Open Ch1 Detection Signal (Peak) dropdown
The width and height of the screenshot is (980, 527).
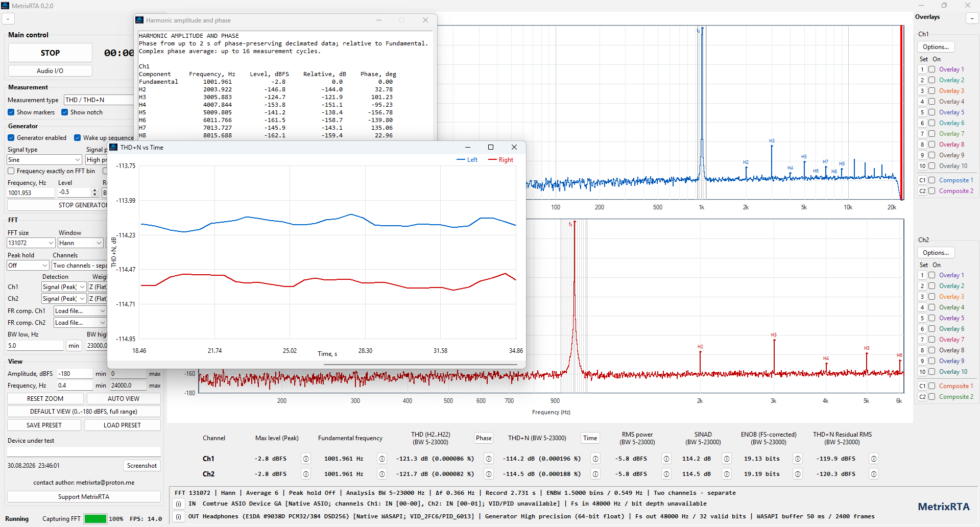pyautogui.click(x=64, y=287)
